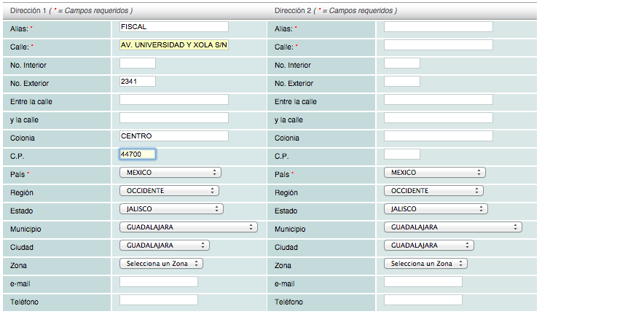Focus the e-mail field in Dirección 1

pos(158,282)
